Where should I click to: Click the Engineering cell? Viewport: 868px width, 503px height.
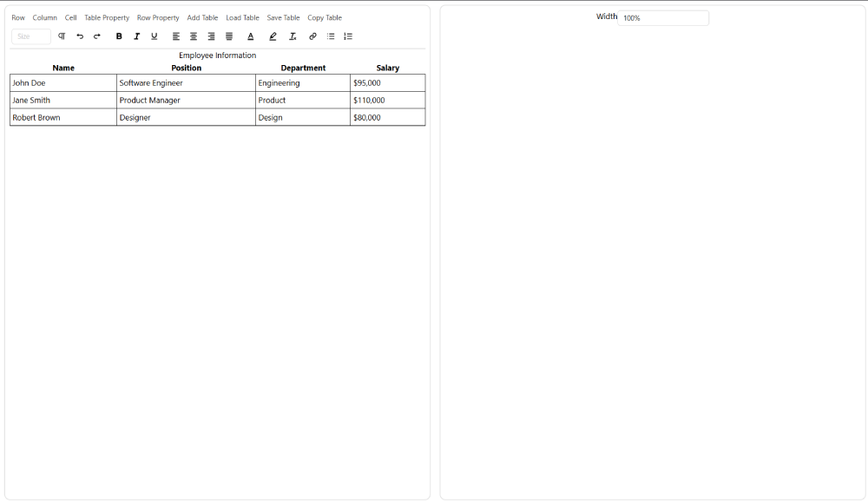point(303,83)
